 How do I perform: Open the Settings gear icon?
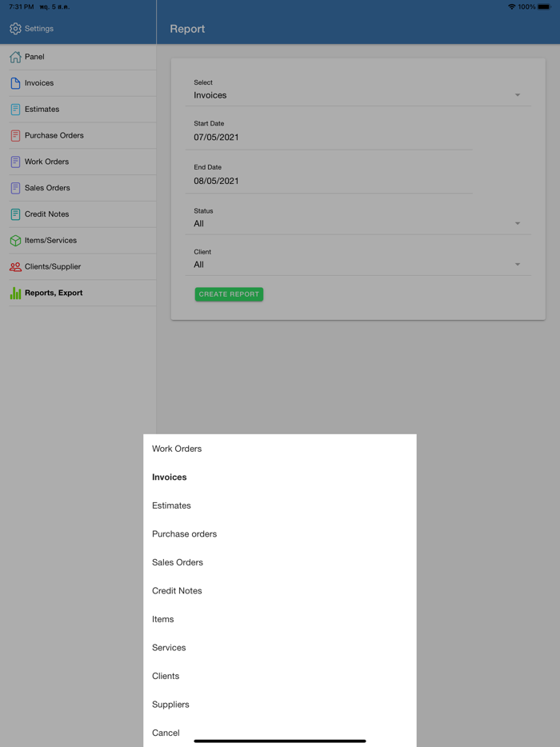pyautogui.click(x=15, y=29)
